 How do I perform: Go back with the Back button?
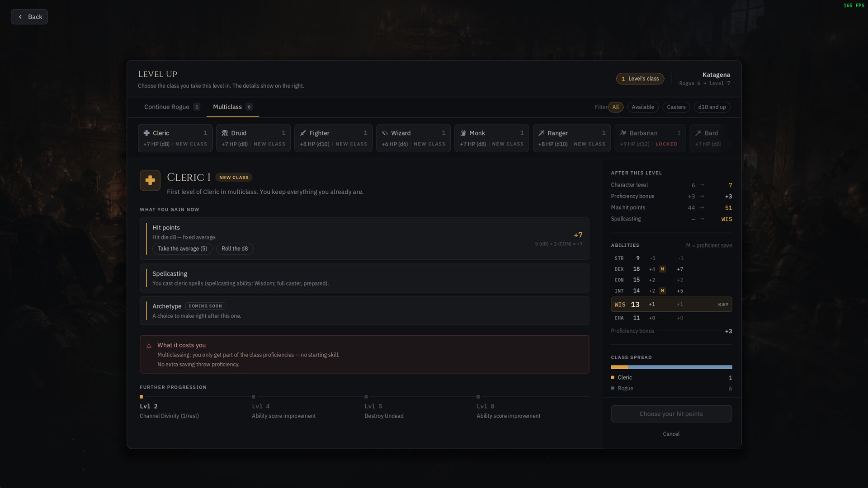(x=29, y=17)
